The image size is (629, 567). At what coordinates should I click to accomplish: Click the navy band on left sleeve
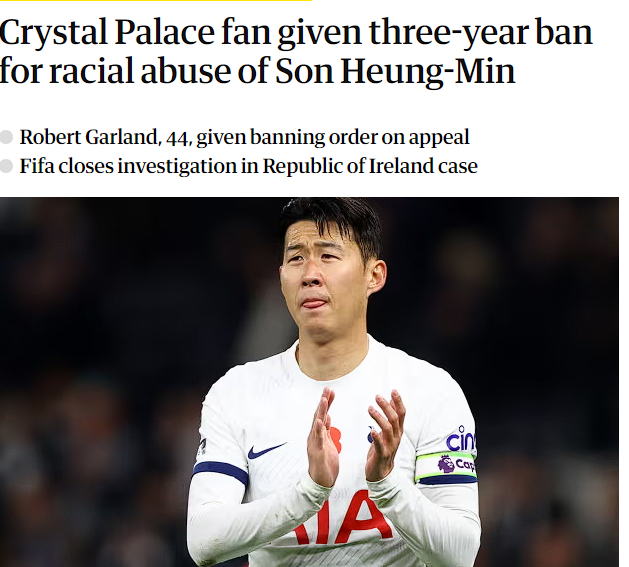[x=220, y=471]
